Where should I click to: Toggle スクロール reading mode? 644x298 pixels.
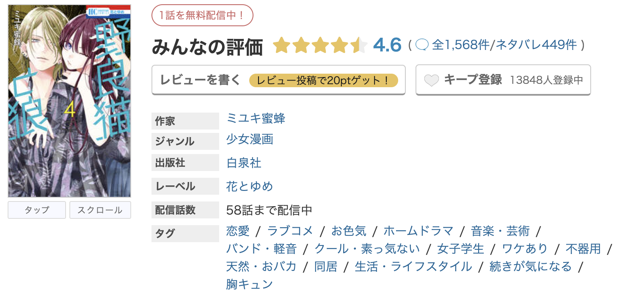click(100, 210)
